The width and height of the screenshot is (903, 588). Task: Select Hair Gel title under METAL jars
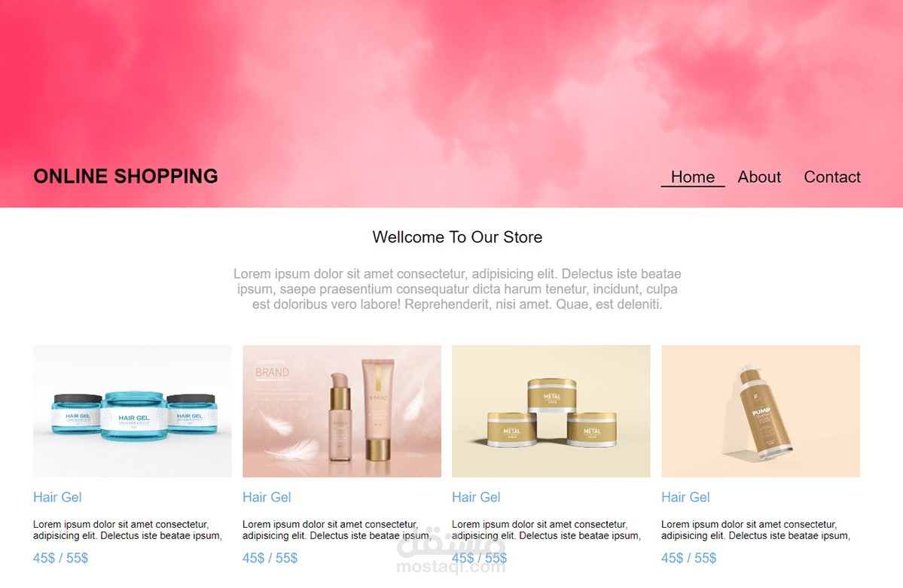476,497
